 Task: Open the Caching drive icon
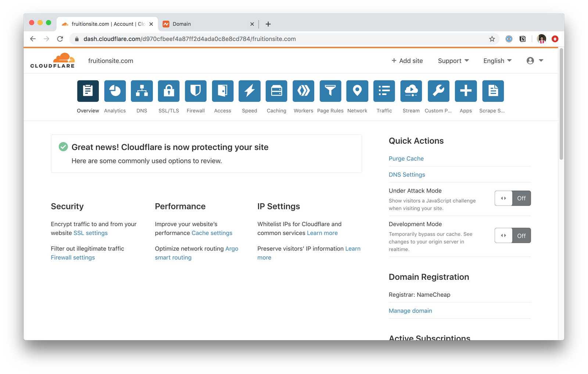[x=276, y=91]
